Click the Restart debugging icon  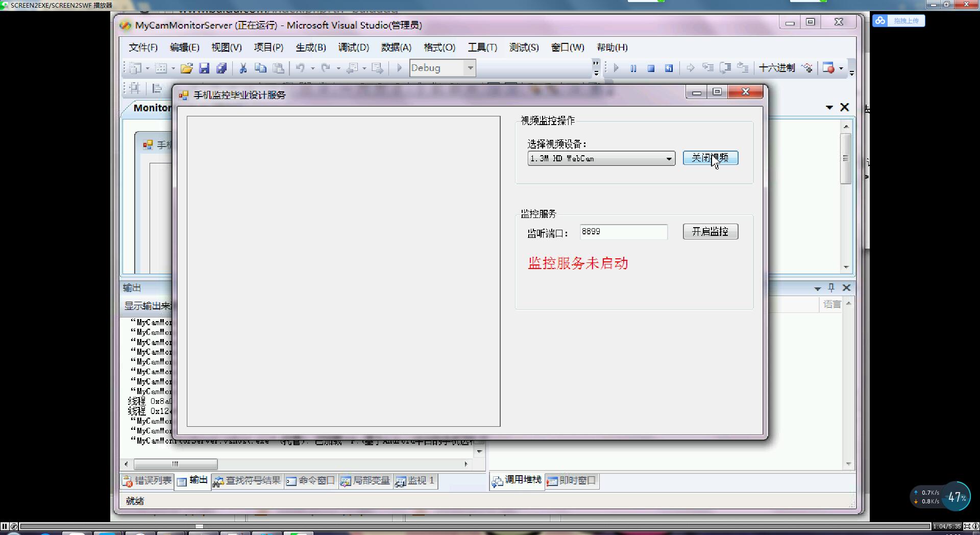(x=669, y=68)
